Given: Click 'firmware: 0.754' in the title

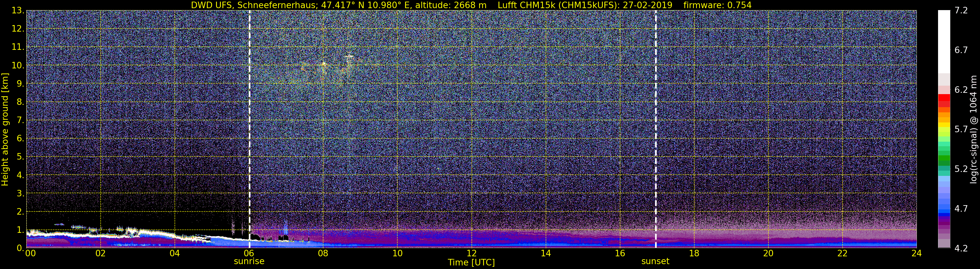Looking at the screenshot, I should [x=718, y=5].
